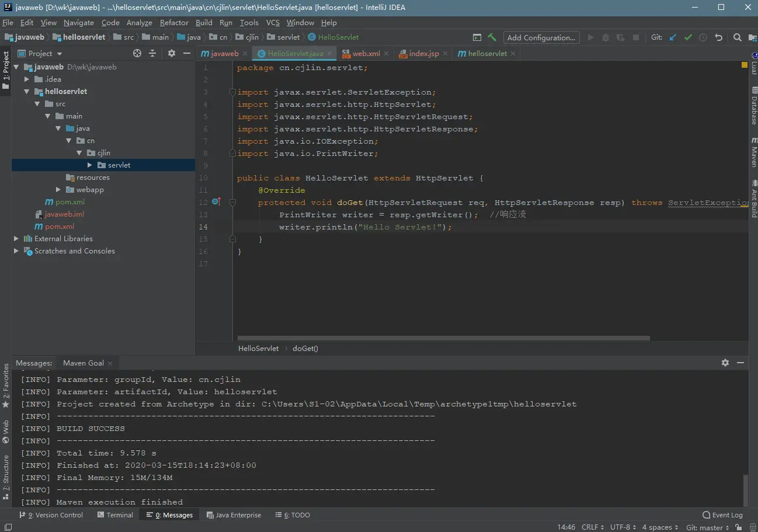Click override gutter marker on line 12
Viewport: 758px width, 532px height.
coord(216,202)
